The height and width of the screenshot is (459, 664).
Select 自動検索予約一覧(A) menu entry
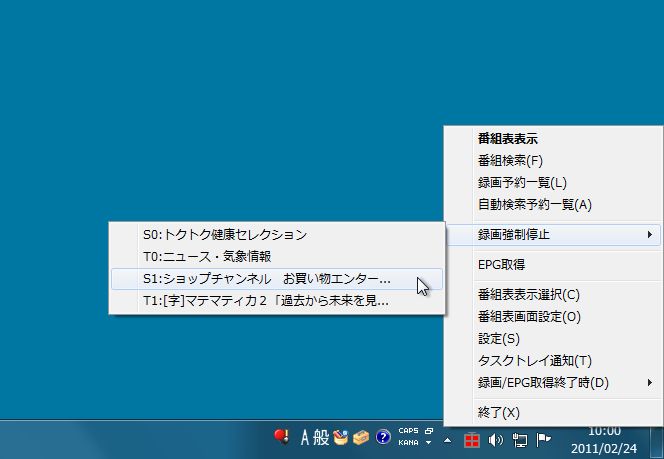coord(554,205)
